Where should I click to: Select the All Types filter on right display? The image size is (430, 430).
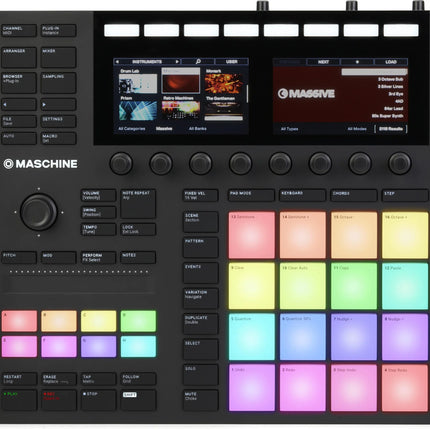click(x=289, y=129)
